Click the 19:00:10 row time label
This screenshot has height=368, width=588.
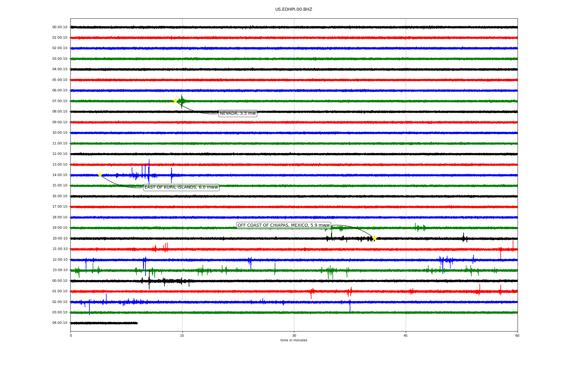coord(60,228)
